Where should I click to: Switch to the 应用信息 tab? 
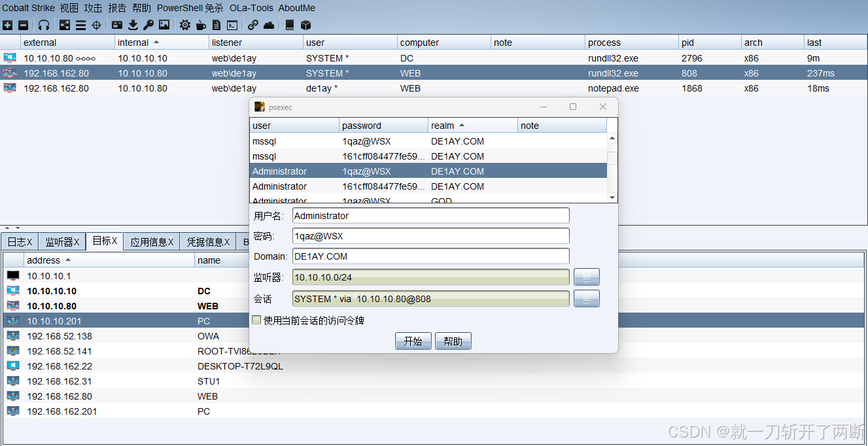pyautogui.click(x=152, y=241)
